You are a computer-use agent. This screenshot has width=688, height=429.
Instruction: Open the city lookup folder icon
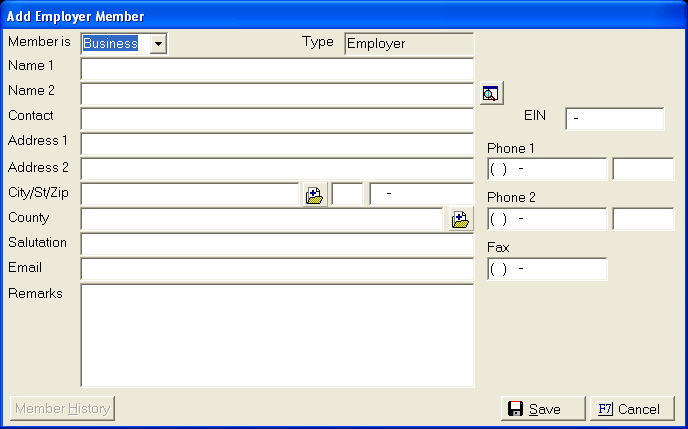[x=315, y=194]
